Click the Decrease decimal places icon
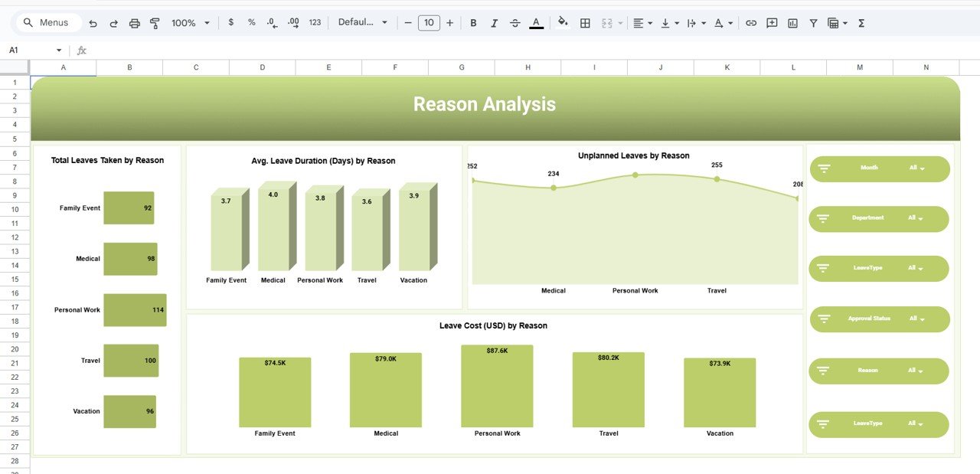The height and width of the screenshot is (474, 980). (x=272, y=22)
